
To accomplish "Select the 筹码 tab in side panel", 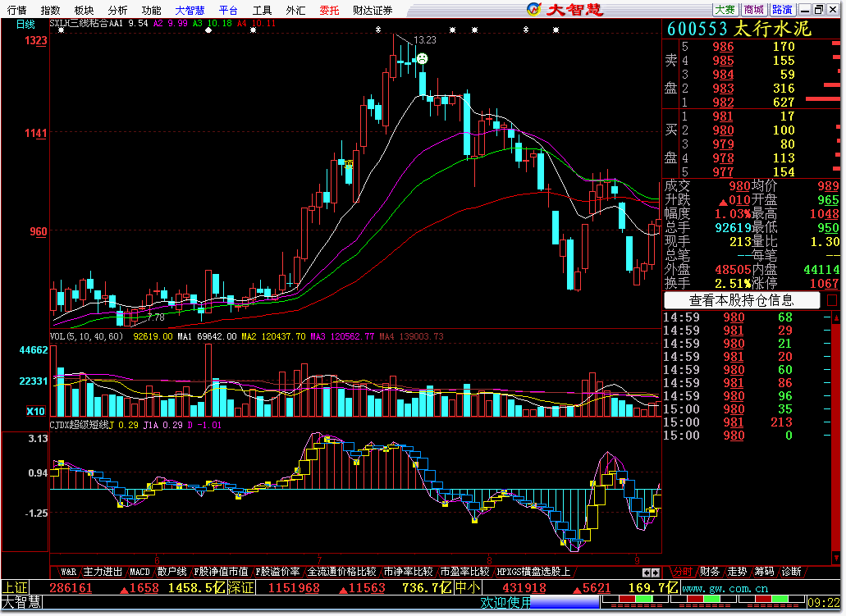I will coord(764,572).
